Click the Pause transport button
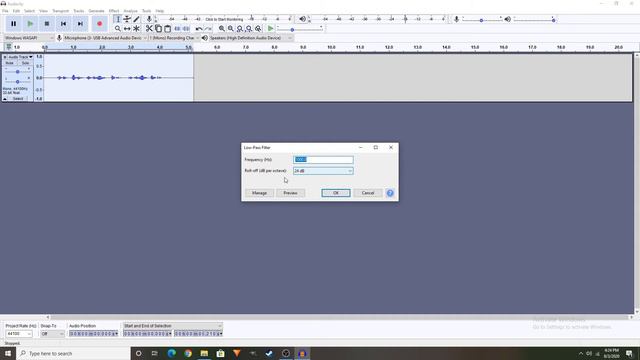The height and width of the screenshot is (360, 640). [x=13, y=24]
